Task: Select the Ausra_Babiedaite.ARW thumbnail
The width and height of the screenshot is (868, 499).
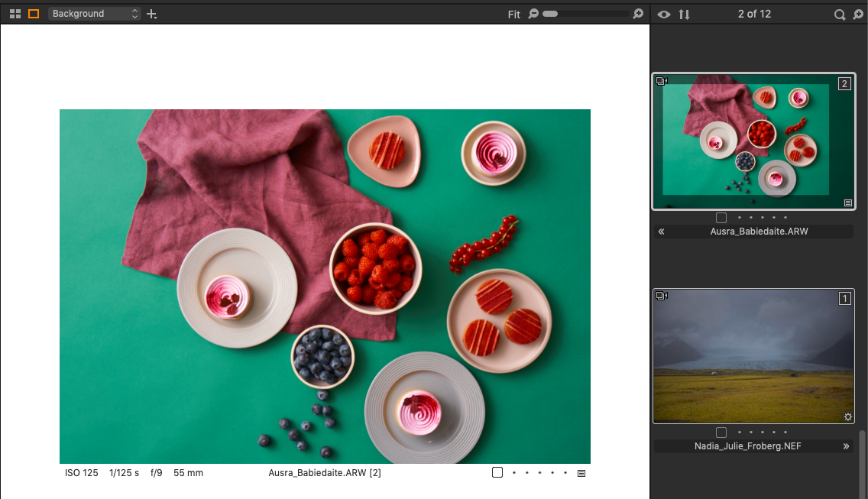Action: tap(753, 141)
